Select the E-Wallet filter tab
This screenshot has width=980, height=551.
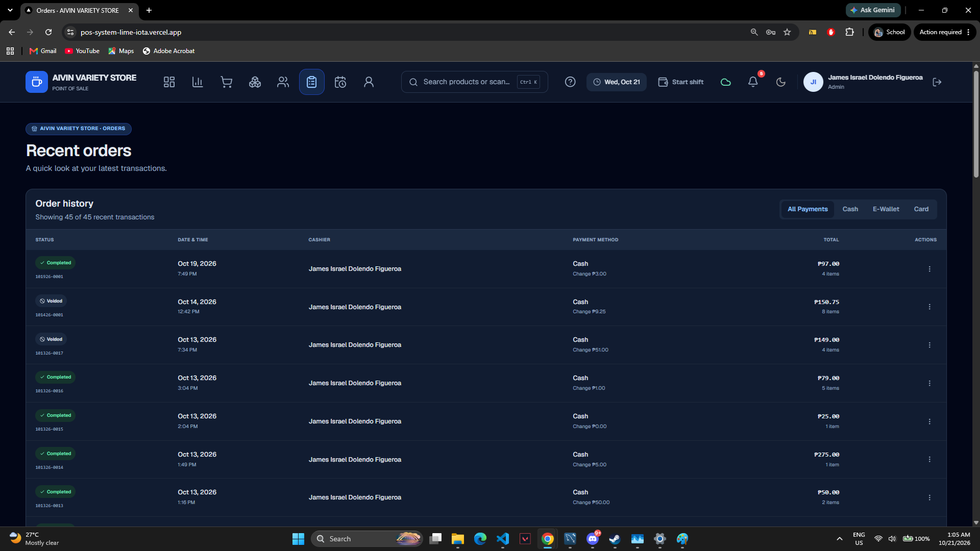click(886, 209)
